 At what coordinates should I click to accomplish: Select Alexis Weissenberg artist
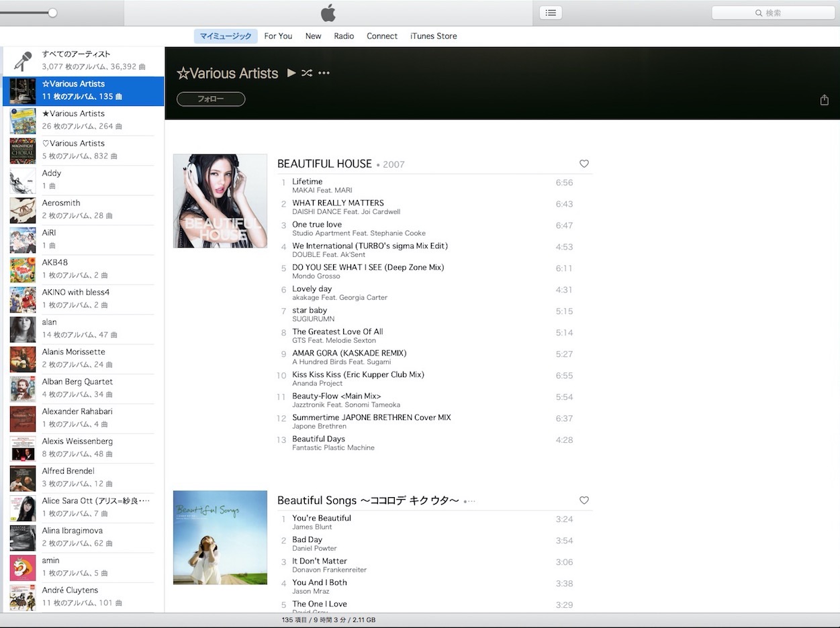click(x=83, y=448)
